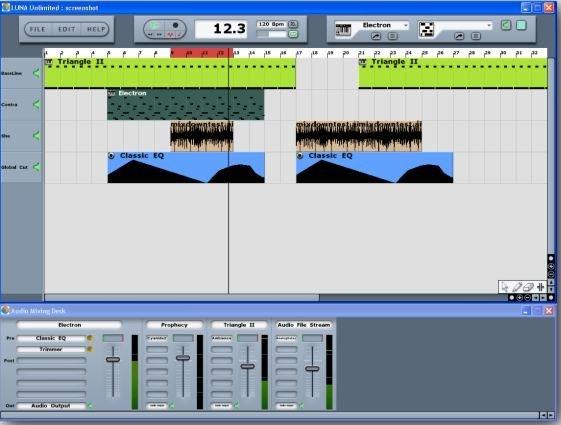Toggle the Audio File Stream channel output speaker
The image size is (561, 425).
coord(301,406)
